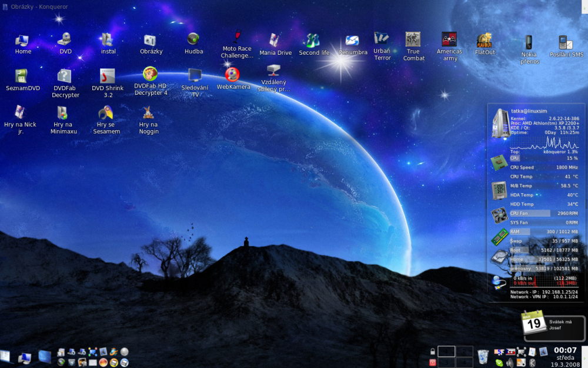Open the instal folder icon
Viewport: 588px width, 368px height.
click(108, 44)
